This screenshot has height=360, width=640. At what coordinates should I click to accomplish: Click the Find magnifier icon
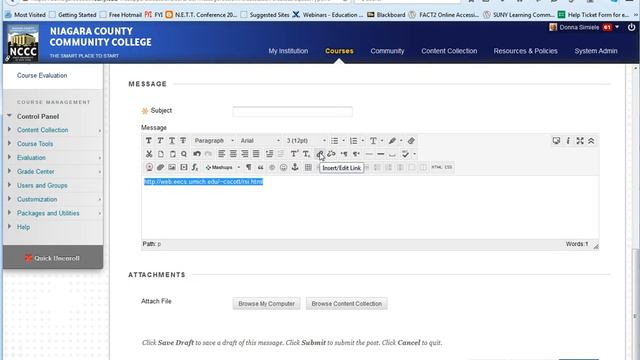click(184, 154)
